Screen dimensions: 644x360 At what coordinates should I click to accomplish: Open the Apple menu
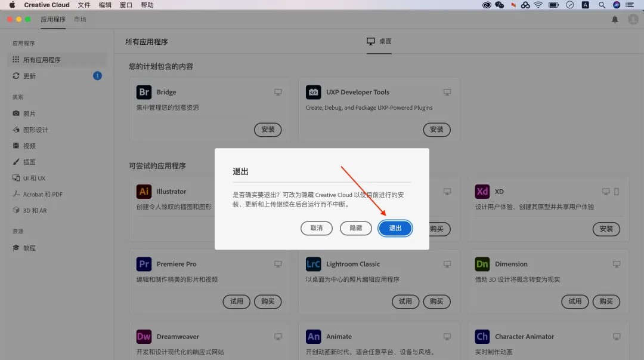click(x=13, y=5)
